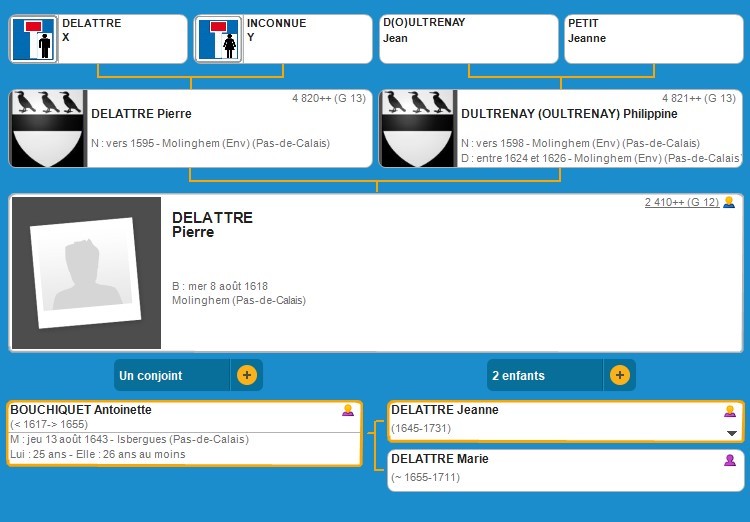750x522 pixels.
Task: Click the crows coat of arms beside DELATTRE Pierre
Action: click(x=48, y=128)
